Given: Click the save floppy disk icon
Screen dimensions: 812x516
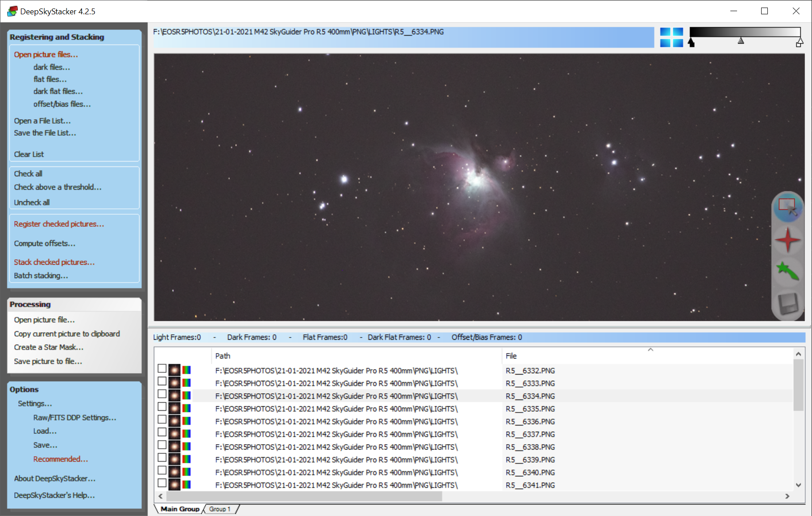Looking at the screenshot, I should [788, 304].
